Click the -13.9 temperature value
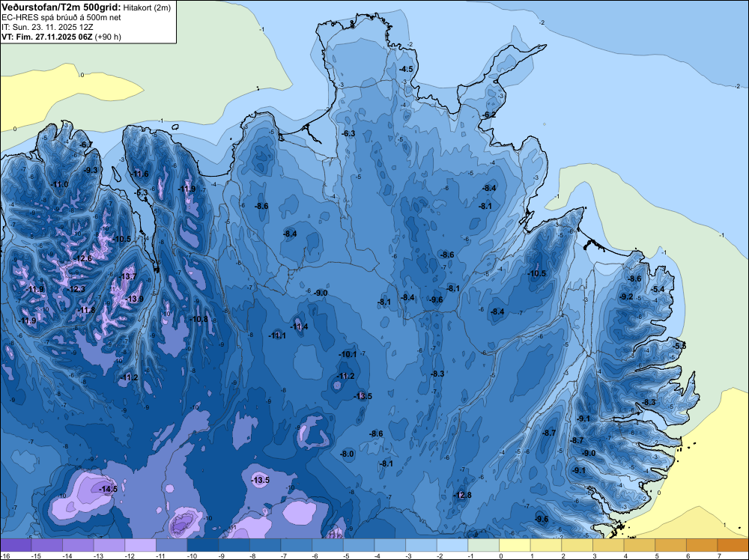Viewport: 749px width, 560px height. 134,299
